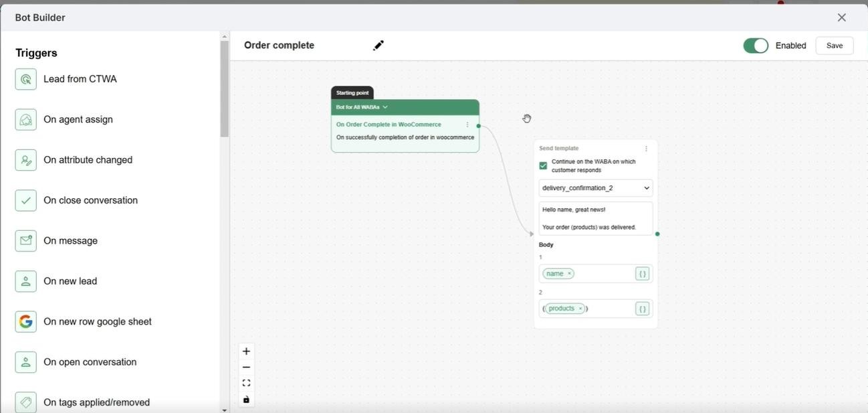Open variable picker for body field 1
Viewport: 868px width, 413px height.
[642, 274]
